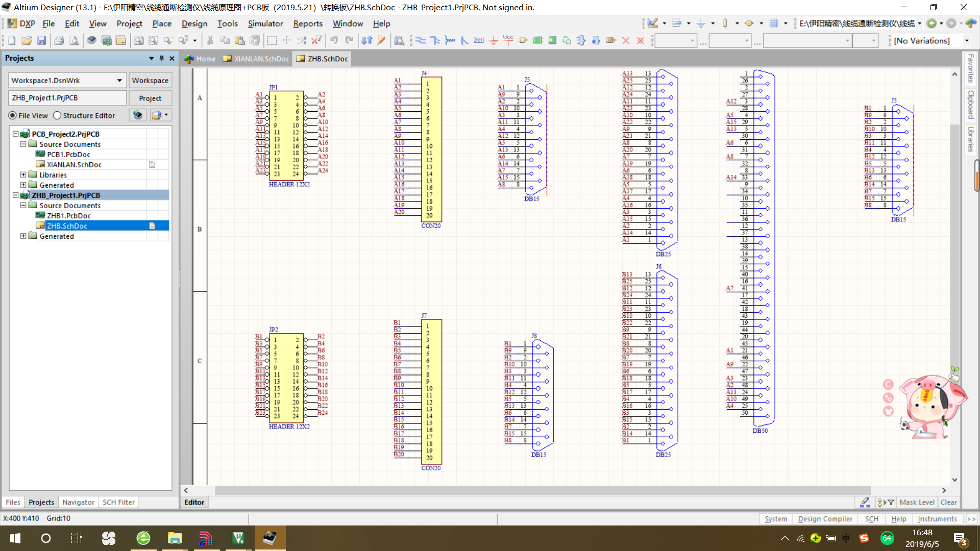Place a No ERC marker (red X)

[x=626, y=40]
